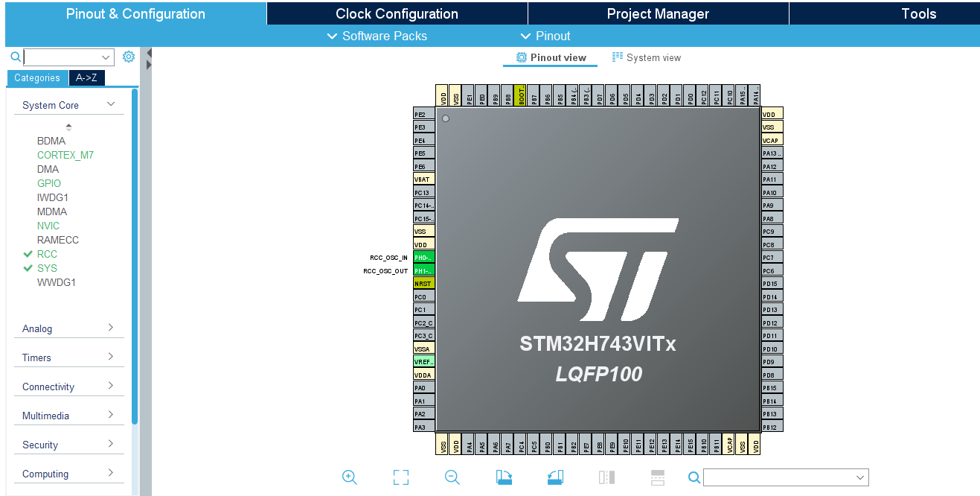Select the PH1 RCC_OSC_OUT pin
The height and width of the screenshot is (496, 980).
point(424,270)
